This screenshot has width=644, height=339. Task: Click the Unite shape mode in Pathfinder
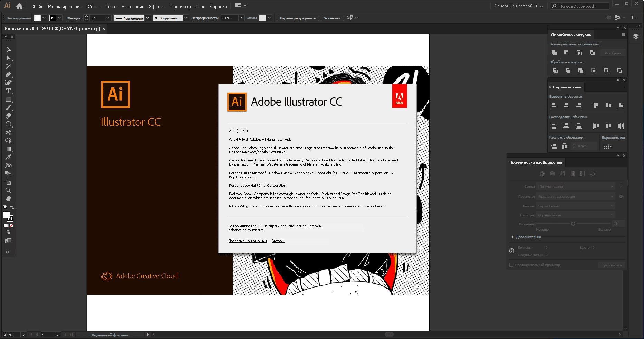(554, 53)
